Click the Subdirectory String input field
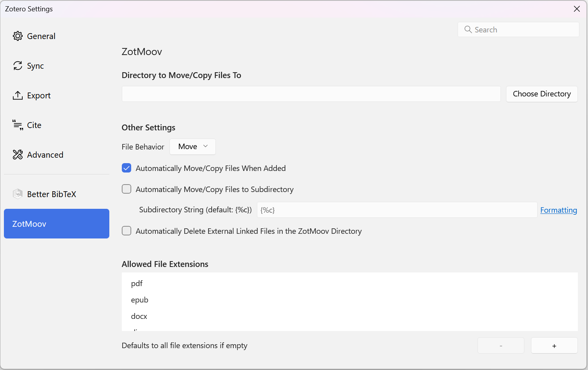Image resolution: width=588 pixels, height=370 pixels. click(397, 210)
